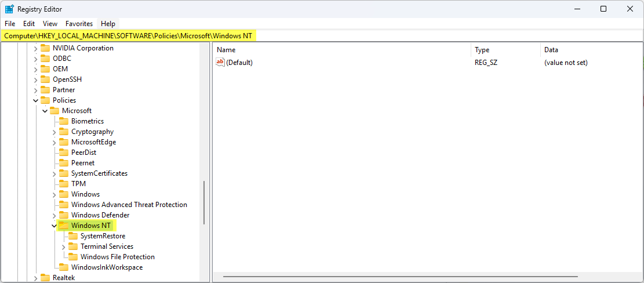Click the Microsoft folder icon
The width and height of the screenshot is (644, 283).
[54, 111]
